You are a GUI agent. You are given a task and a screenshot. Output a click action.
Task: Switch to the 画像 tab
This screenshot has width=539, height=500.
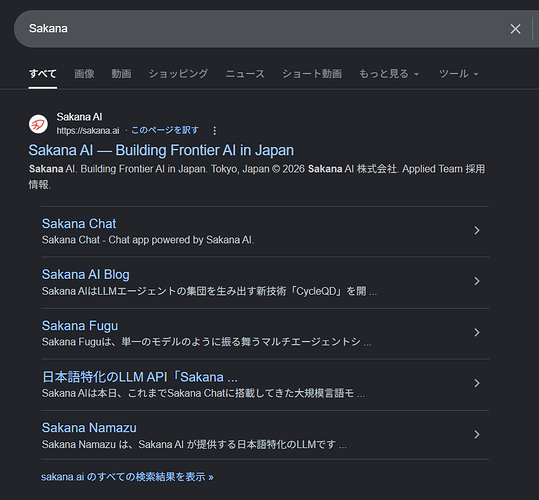coord(84,74)
